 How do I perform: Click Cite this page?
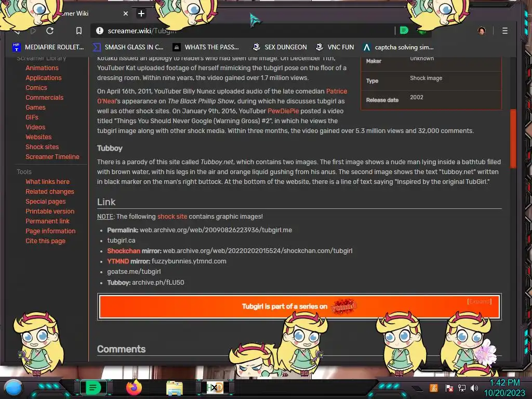click(x=46, y=241)
